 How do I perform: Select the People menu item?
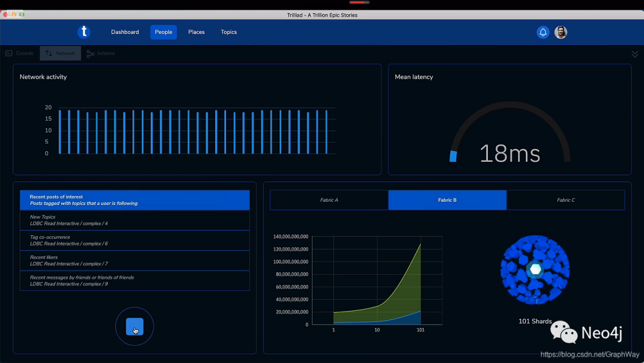[163, 32]
